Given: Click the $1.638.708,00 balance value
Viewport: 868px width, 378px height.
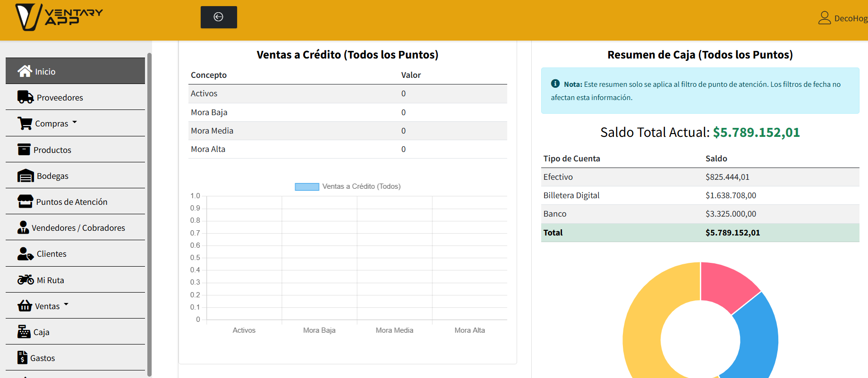Looking at the screenshot, I should pos(731,195).
